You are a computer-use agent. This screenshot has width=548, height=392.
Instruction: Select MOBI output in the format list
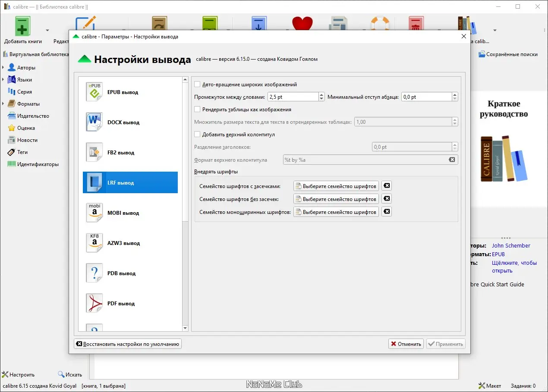(x=130, y=213)
